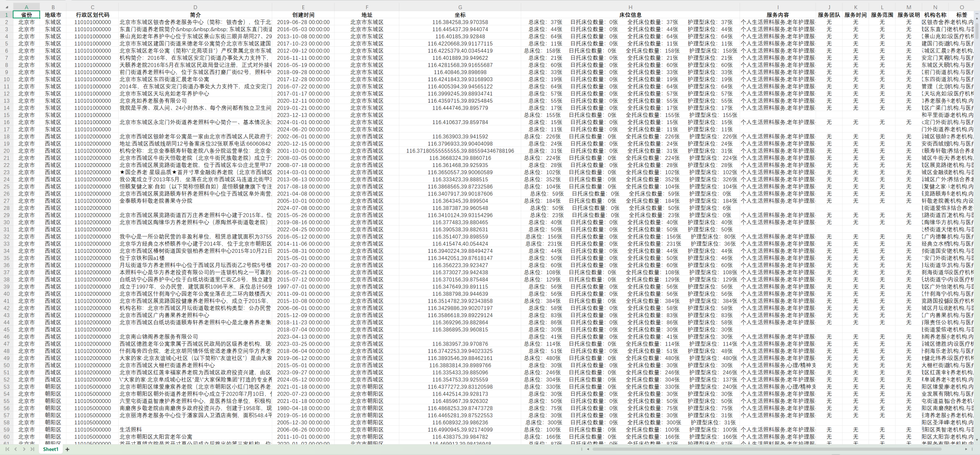
Task: Add a new sheet with plus icon
Action: coord(67,449)
